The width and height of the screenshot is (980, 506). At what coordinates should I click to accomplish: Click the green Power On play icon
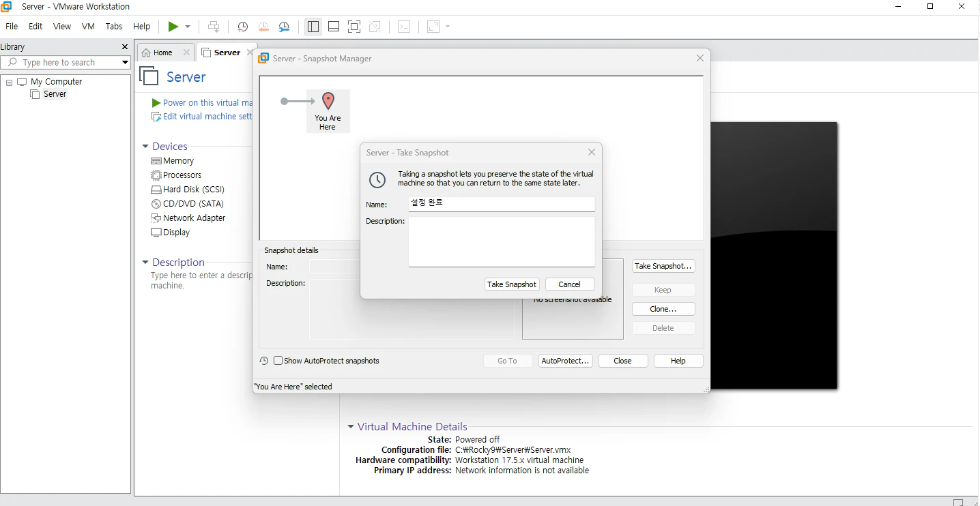pyautogui.click(x=173, y=27)
